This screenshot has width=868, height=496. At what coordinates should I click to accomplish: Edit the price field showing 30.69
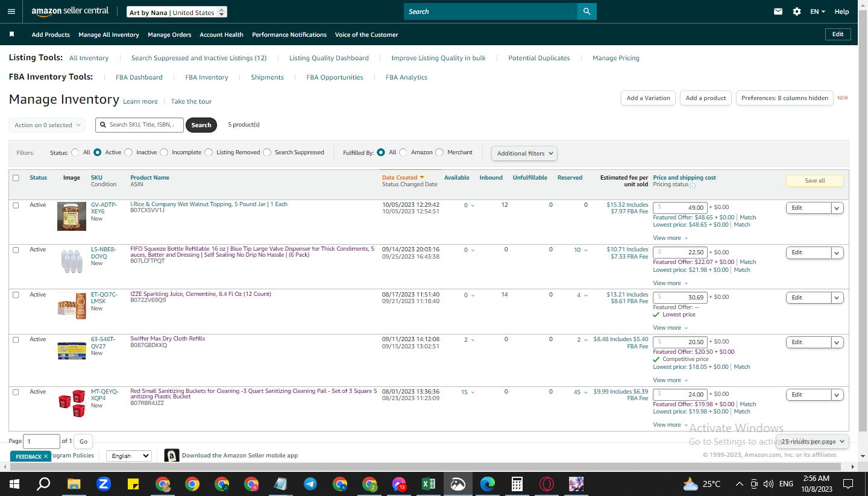[x=680, y=297]
